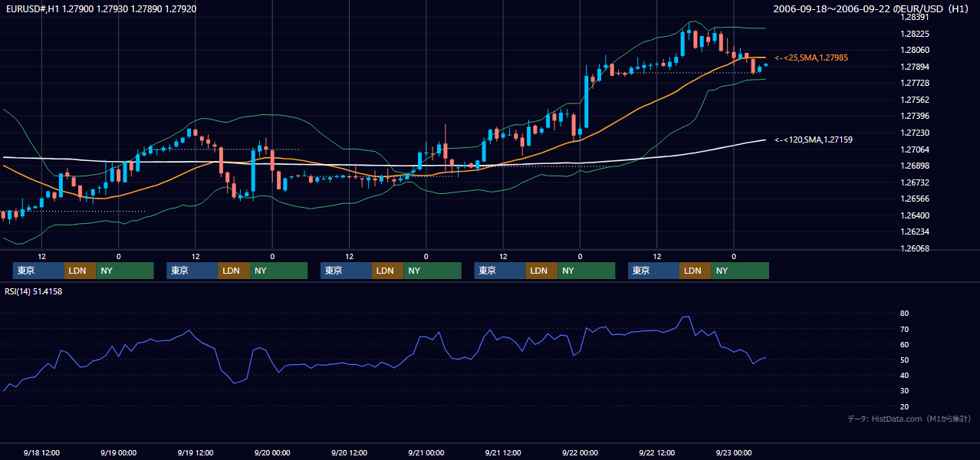Click the leftmost LDN session block

pyautogui.click(x=80, y=271)
